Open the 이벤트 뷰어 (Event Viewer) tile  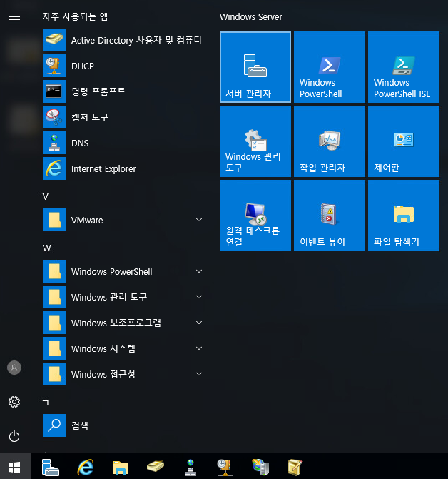click(x=330, y=216)
